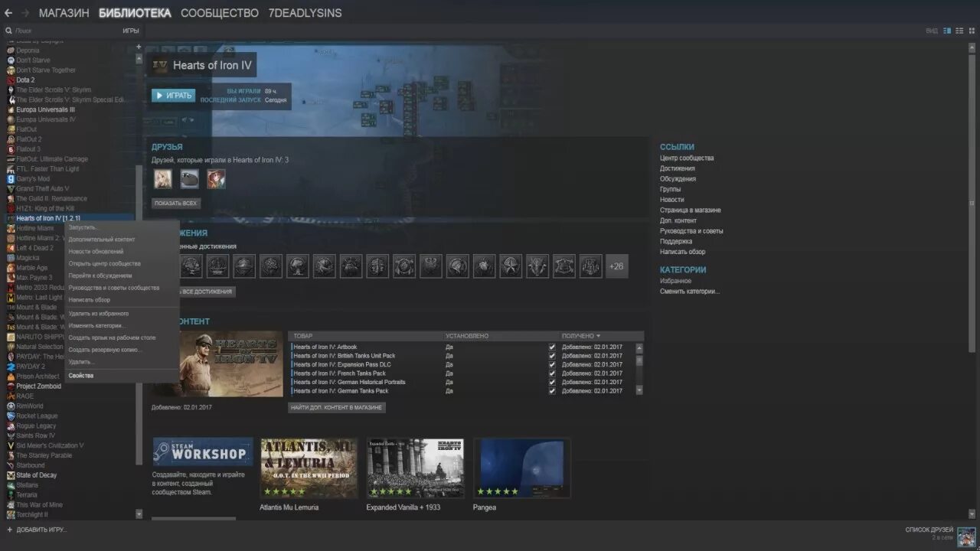Open 7DEADLYSINS profile tab

pyautogui.click(x=305, y=13)
